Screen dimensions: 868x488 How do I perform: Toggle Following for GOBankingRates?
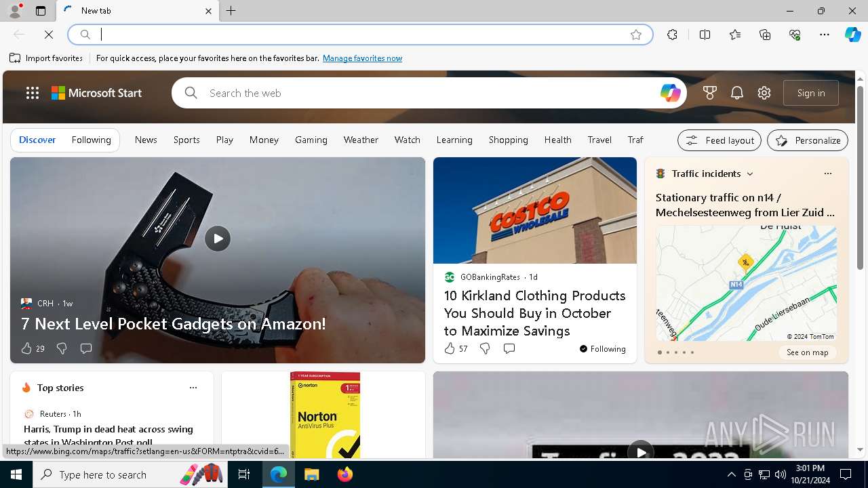603,349
